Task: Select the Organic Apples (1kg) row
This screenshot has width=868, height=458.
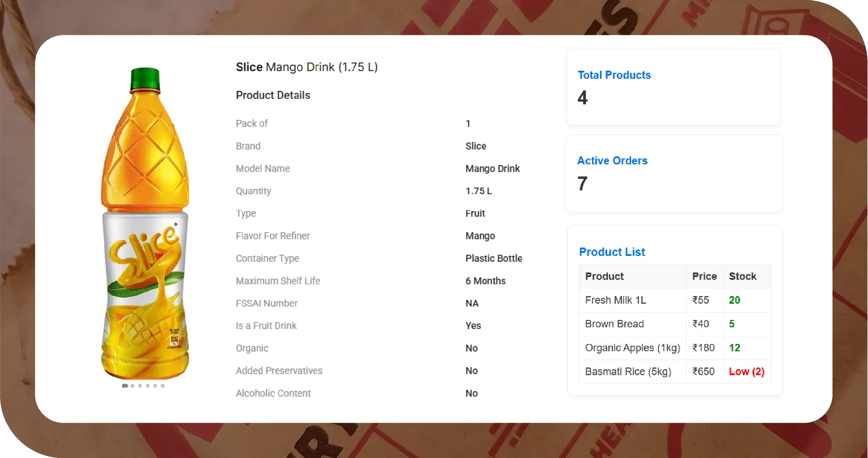Action: [x=632, y=348]
